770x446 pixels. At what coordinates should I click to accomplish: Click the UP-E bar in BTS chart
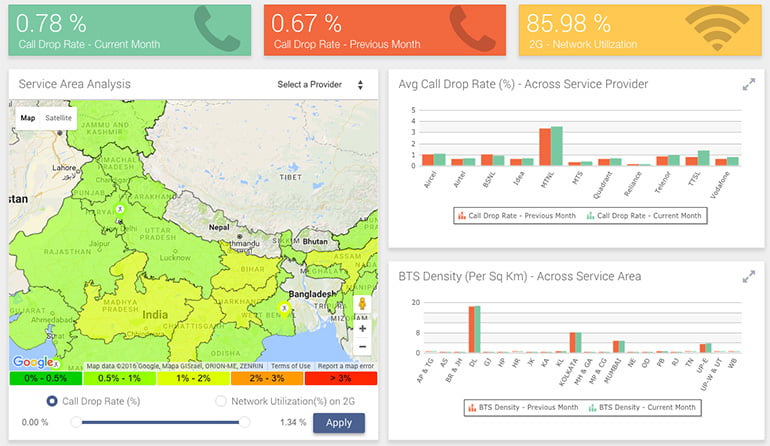(705, 348)
